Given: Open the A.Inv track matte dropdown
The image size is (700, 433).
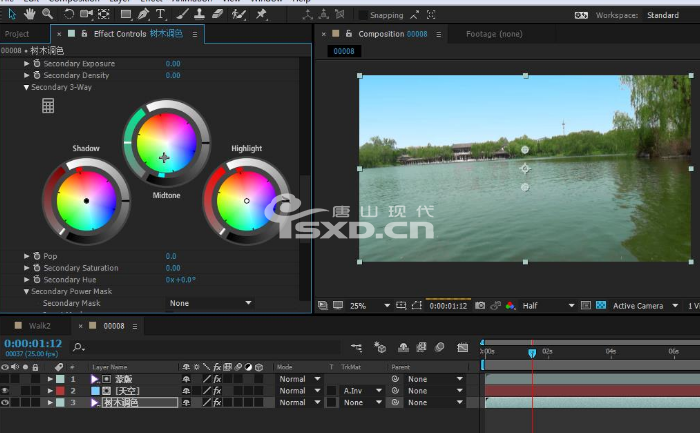Looking at the screenshot, I should click(x=362, y=391).
